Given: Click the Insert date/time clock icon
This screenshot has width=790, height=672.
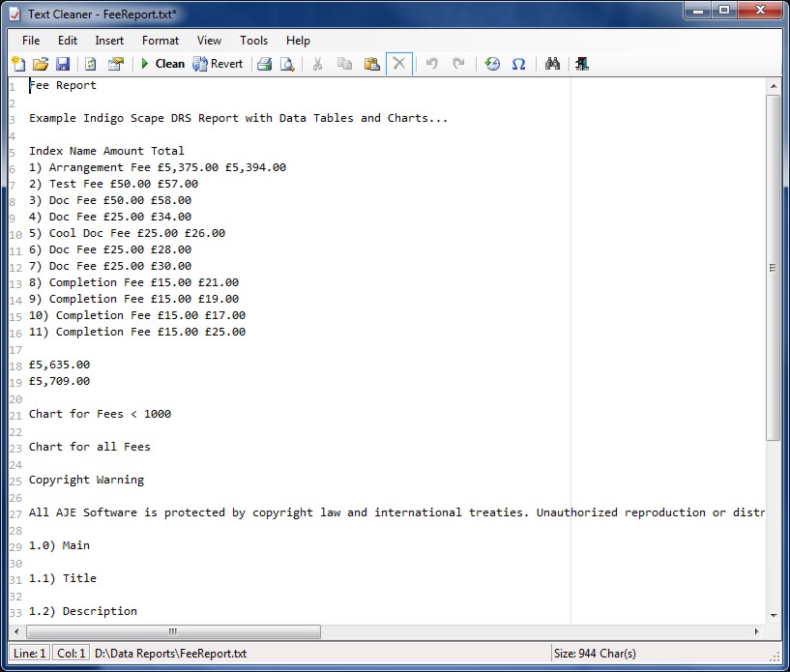Looking at the screenshot, I should pos(492,64).
